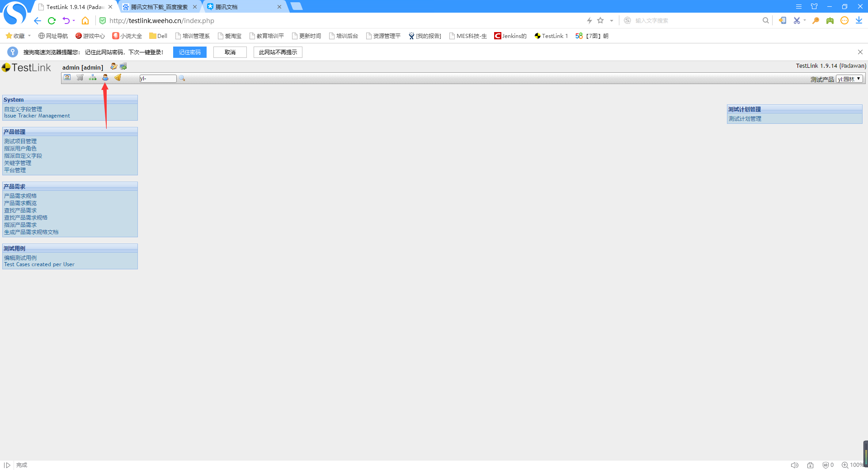Open the Dell bookmark folder
Image resolution: width=868 pixels, height=470 pixels.
(158, 36)
